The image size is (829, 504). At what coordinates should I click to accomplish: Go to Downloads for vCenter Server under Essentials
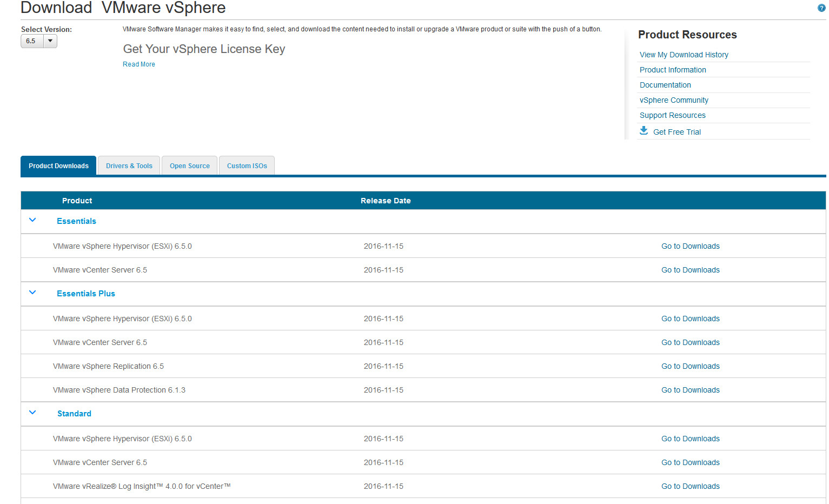point(691,270)
